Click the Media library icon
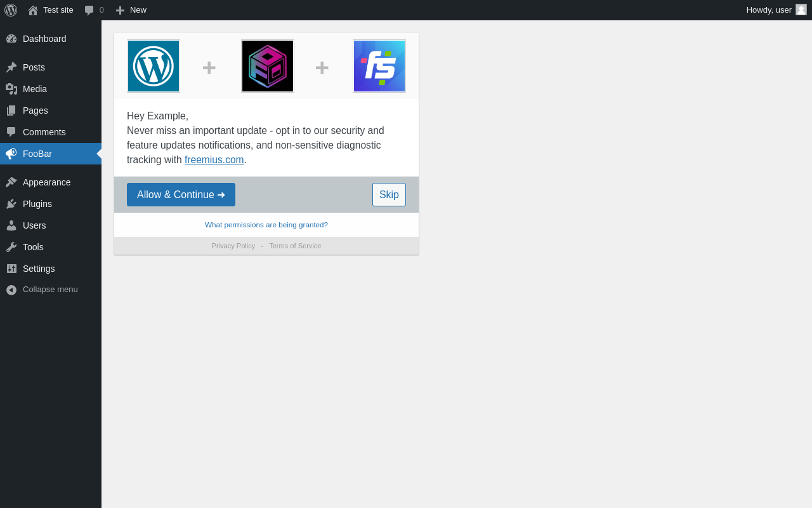Screen dimensions: 812x508 coord(11,89)
